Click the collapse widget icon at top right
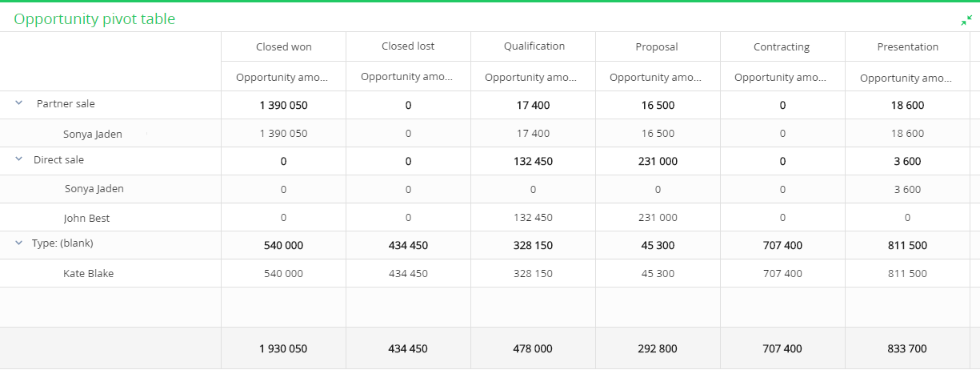 point(966,20)
